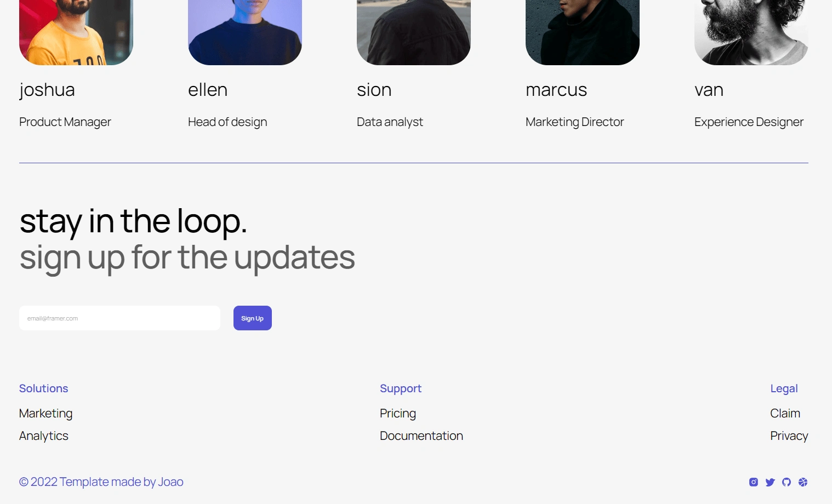Open the Twitter bird icon
Image resolution: width=832 pixels, height=504 pixels.
click(x=770, y=482)
